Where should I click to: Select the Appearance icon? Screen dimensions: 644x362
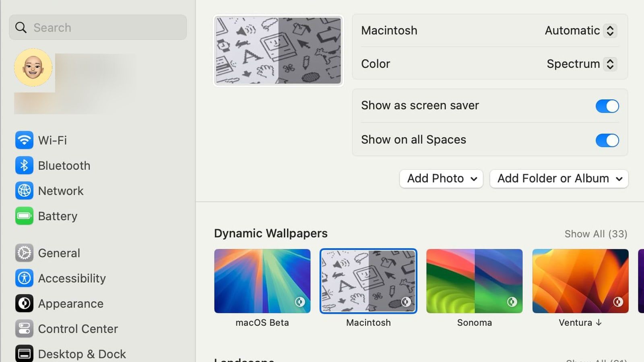tap(24, 304)
